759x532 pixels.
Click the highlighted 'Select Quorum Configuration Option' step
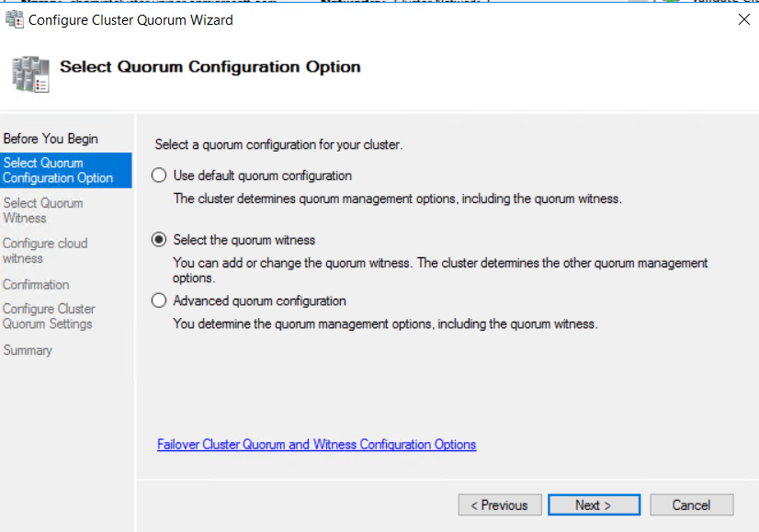[x=57, y=170]
